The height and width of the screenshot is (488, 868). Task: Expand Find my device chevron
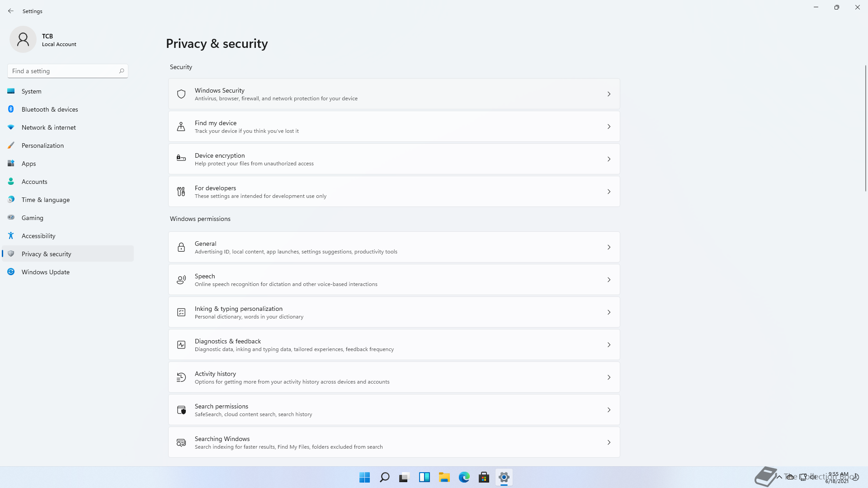[609, 127]
